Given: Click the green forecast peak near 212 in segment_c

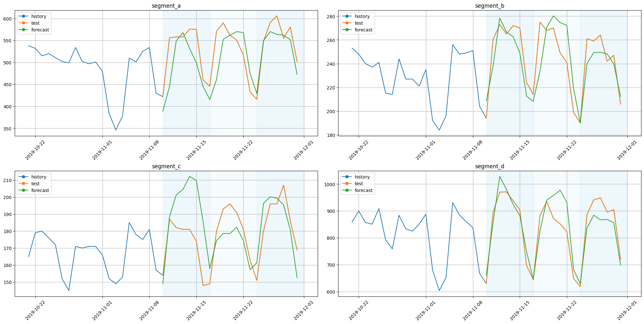Looking at the screenshot, I should (x=190, y=176).
